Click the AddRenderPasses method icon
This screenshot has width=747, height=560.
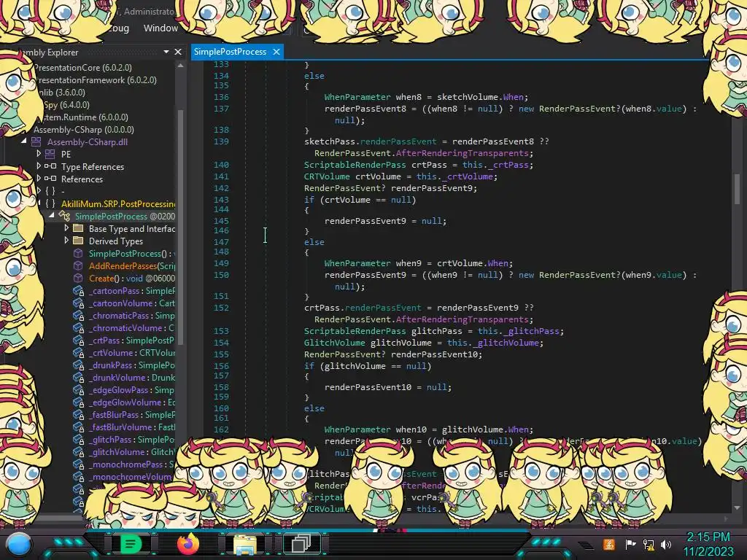tap(78, 265)
